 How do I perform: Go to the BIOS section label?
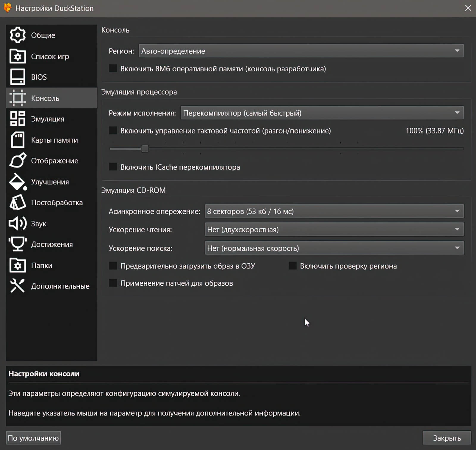tap(39, 77)
